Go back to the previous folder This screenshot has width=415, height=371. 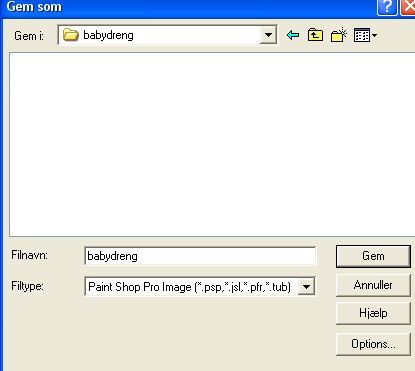pos(293,35)
